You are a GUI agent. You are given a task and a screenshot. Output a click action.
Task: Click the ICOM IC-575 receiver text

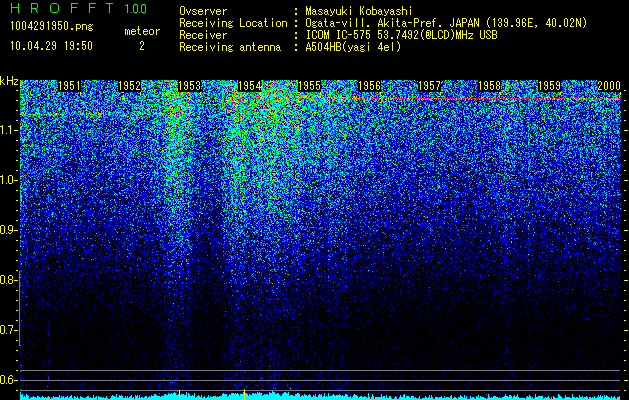(x=401, y=35)
